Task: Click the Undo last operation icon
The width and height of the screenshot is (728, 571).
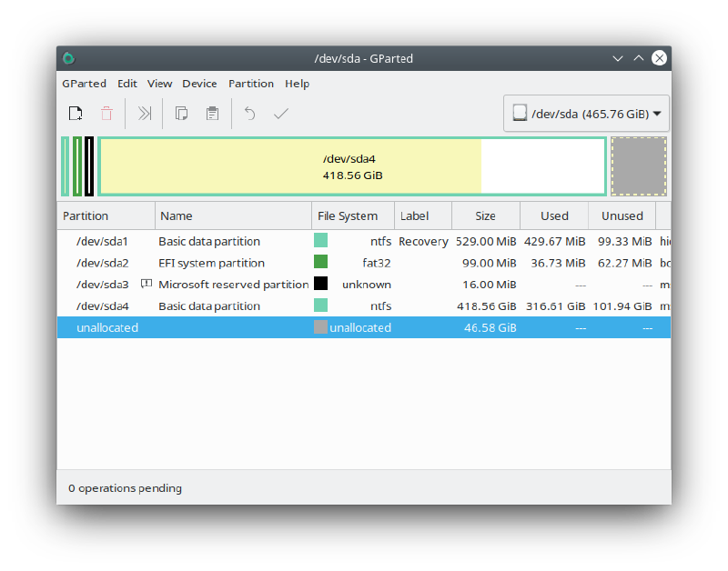Action: pyautogui.click(x=249, y=113)
